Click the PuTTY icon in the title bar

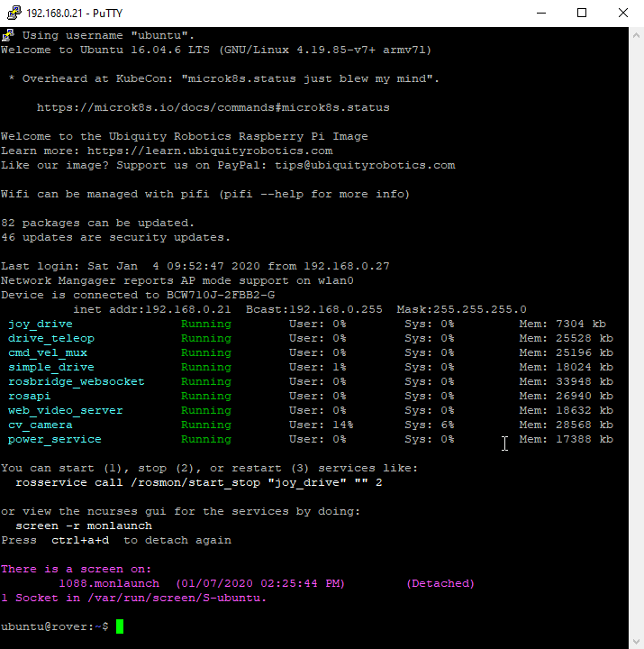[x=11, y=13]
